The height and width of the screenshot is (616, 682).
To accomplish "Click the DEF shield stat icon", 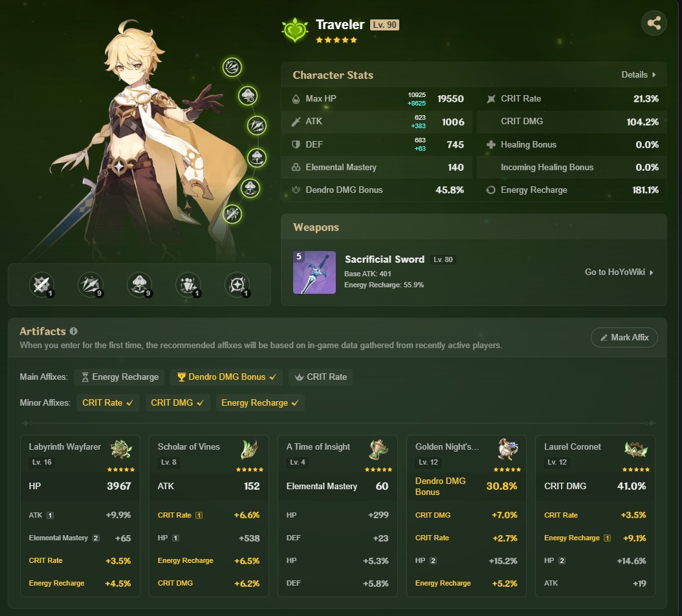I will pos(296,144).
